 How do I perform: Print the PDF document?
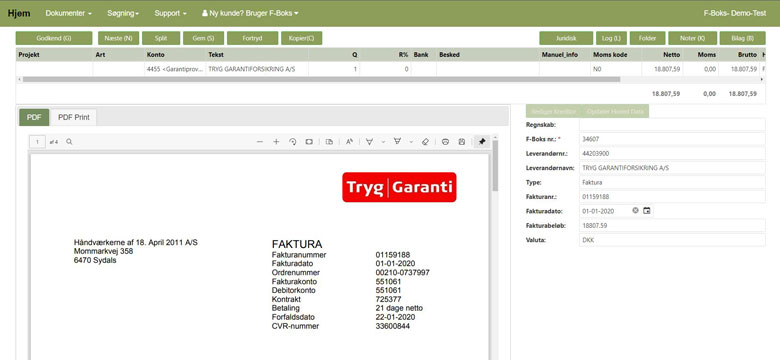tap(445, 142)
